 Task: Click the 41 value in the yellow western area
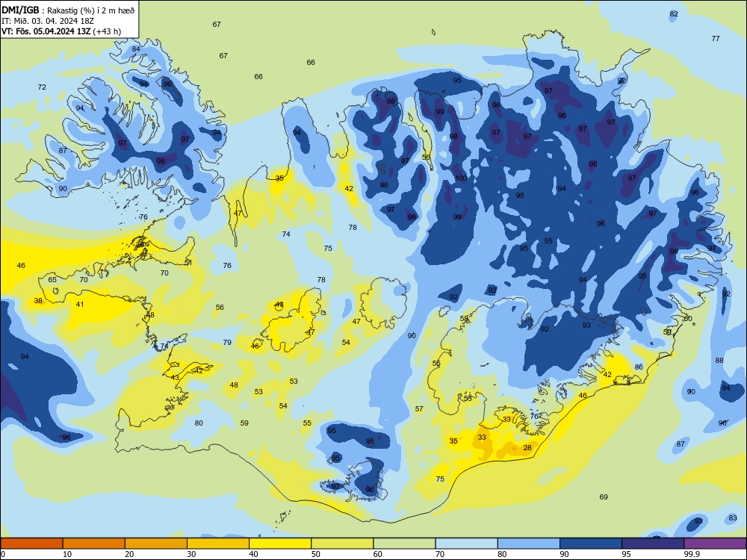tap(80, 305)
